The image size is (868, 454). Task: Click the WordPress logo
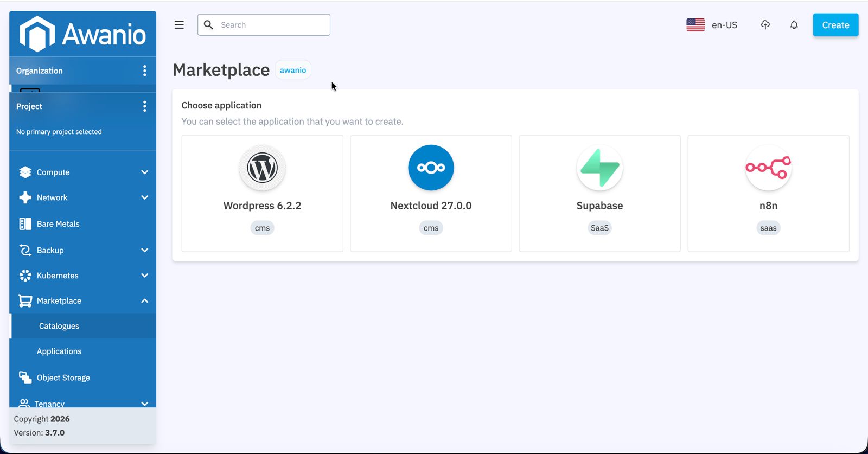coord(263,168)
